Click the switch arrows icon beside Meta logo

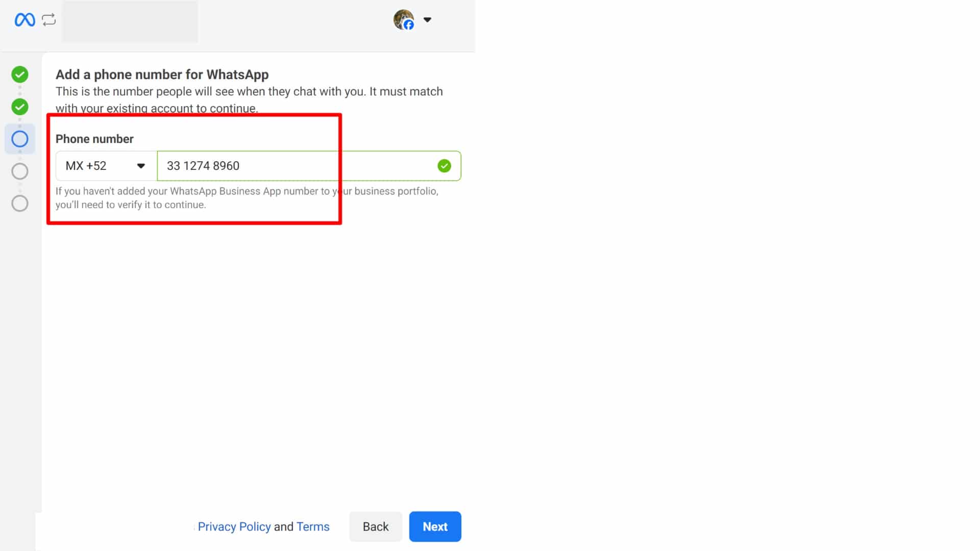pyautogui.click(x=49, y=20)
